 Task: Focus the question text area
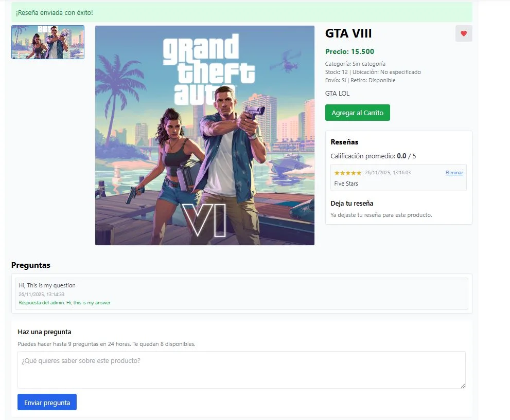pyautogui.click(x=241, y=370)
